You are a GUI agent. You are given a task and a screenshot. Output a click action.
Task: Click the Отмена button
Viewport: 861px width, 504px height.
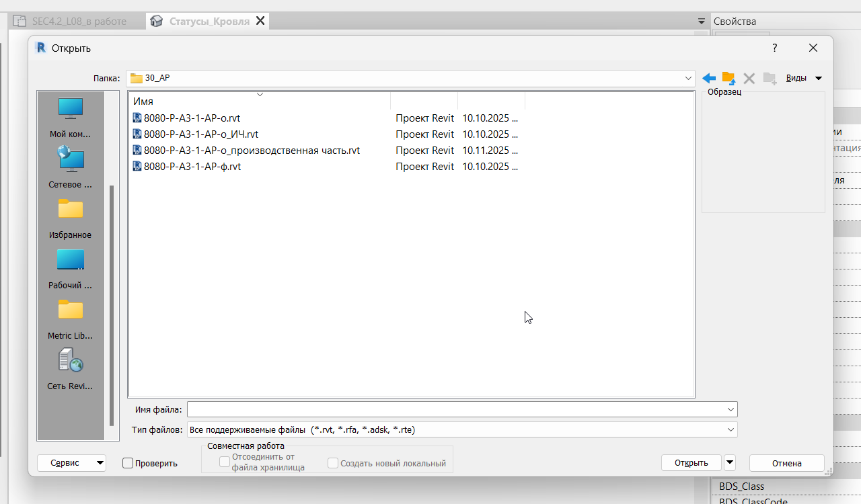click(786, 463)
